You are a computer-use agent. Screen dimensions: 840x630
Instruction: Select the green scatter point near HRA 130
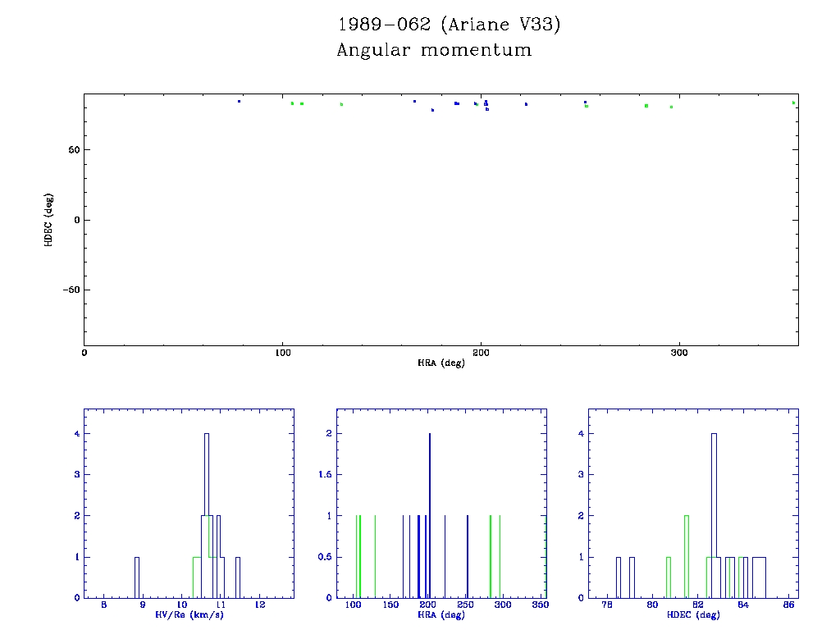point(341,104)
